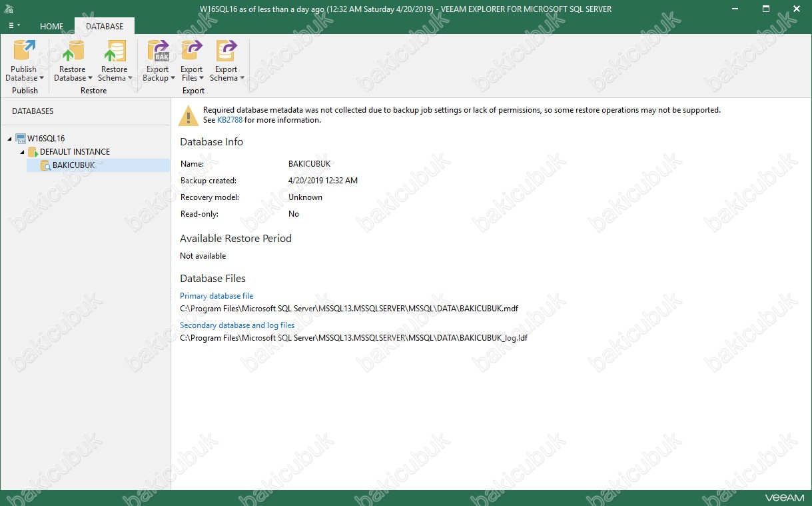Image resolution: width=812 pixels, height=506 pixels.
Task: Click the BAKICUBUK database icon
Action: 45,165
